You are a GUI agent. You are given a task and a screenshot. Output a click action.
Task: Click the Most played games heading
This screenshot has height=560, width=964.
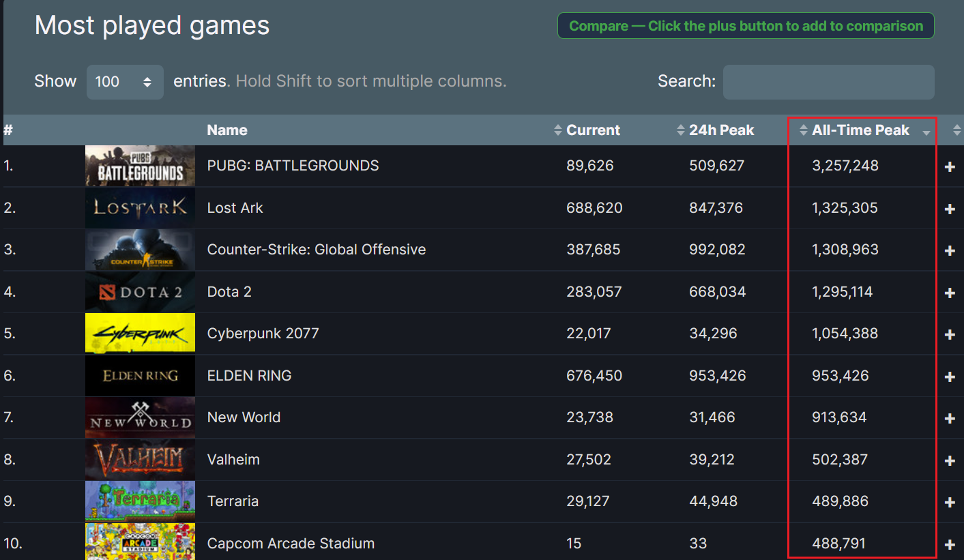pyautogui.click(x=152, y=26)
